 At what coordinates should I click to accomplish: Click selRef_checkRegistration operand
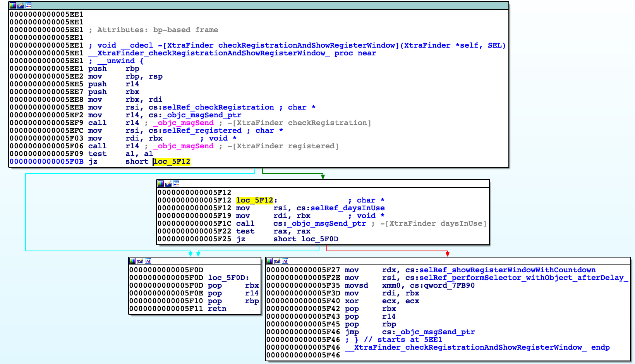[x=218, y=107]
